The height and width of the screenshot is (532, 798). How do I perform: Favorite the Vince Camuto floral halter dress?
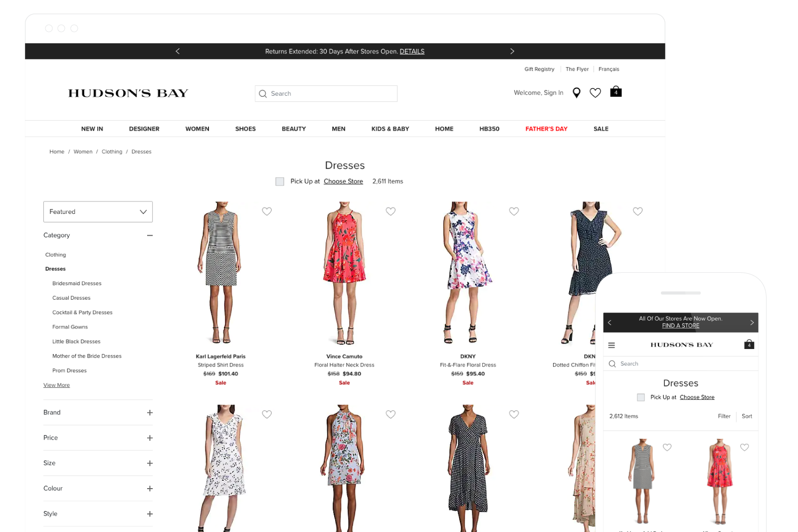click(x=391, y=211)
